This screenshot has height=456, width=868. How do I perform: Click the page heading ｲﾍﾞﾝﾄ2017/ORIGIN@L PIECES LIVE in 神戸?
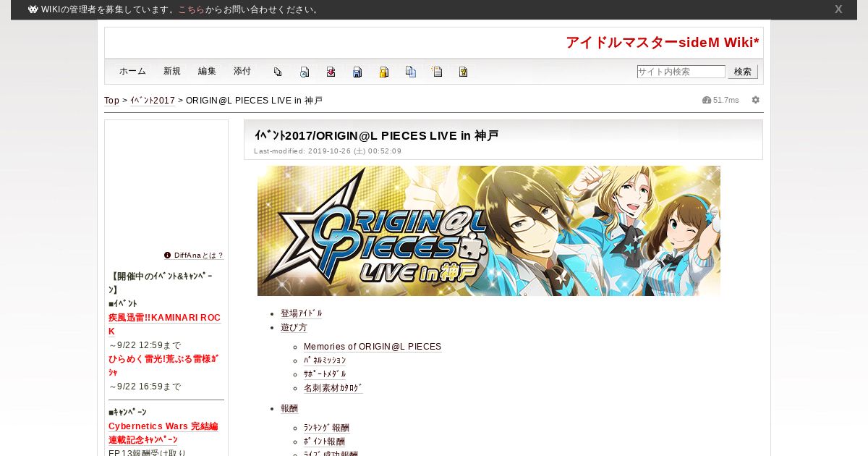click(377, 135)
